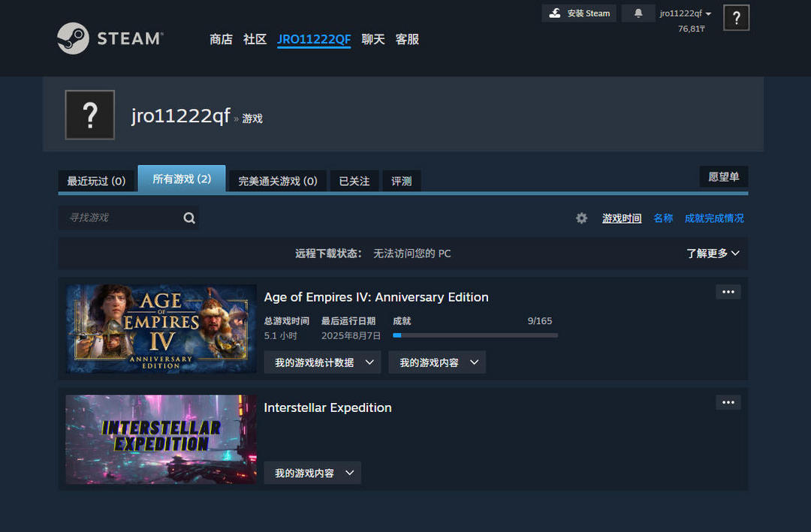Click the search magnifier icon
811x532 pixels.
pyautogui.click(x=189, y=218)
